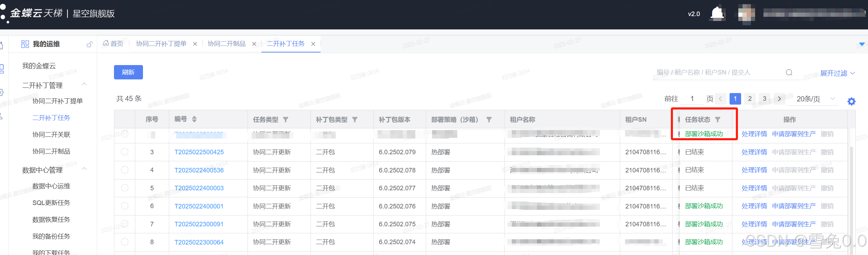The height and width of the screenshot is (255, 868).
Task: Open 数据中心运维 in sidebar
Action: (51, 186)
